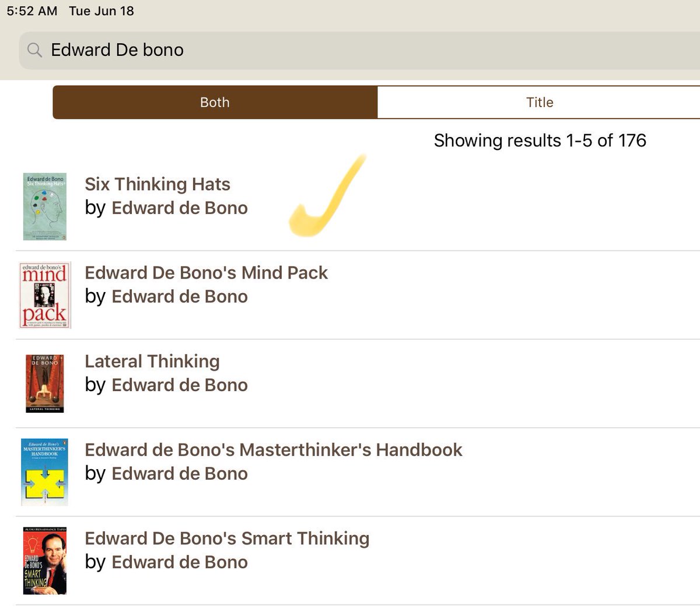Open Six Thinking Hats title
Image resolution: width=700 pixels, height=612 pixels.
[x=157, y=184]
